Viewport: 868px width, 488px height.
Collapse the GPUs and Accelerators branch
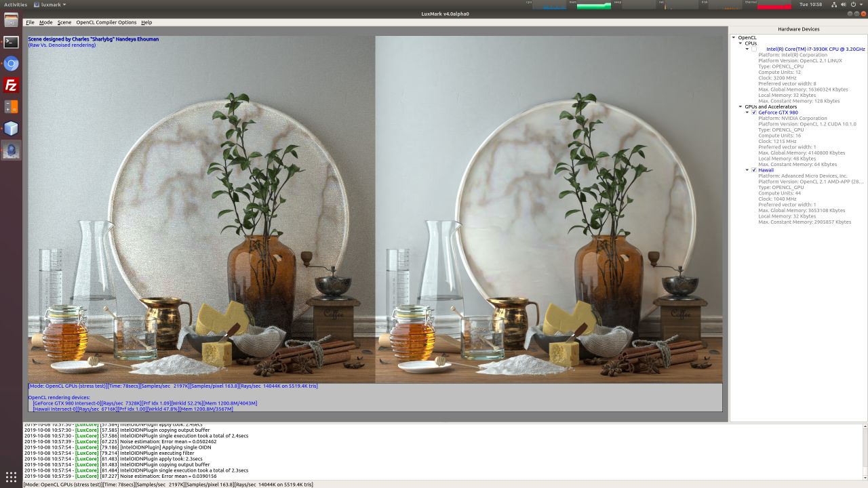(x=741, y=106)
